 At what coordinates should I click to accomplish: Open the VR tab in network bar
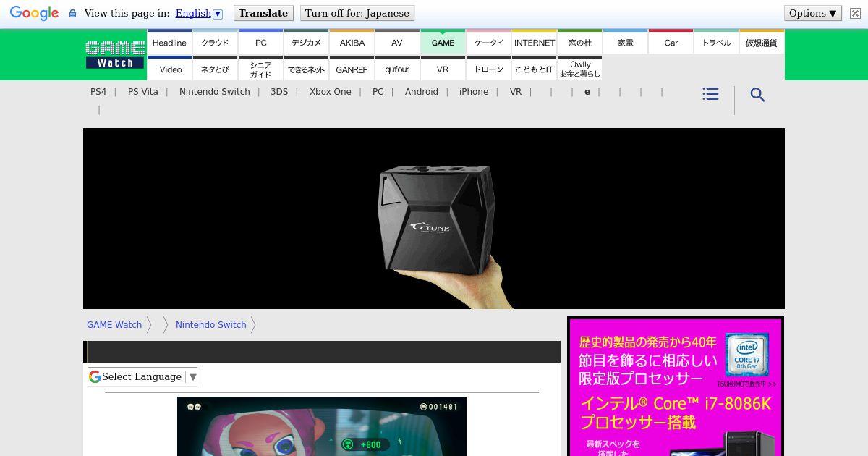coord(443,69)
